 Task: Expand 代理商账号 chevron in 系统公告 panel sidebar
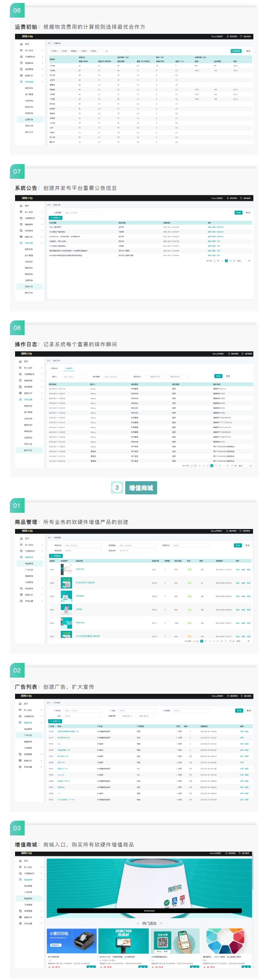coord(42,218)
